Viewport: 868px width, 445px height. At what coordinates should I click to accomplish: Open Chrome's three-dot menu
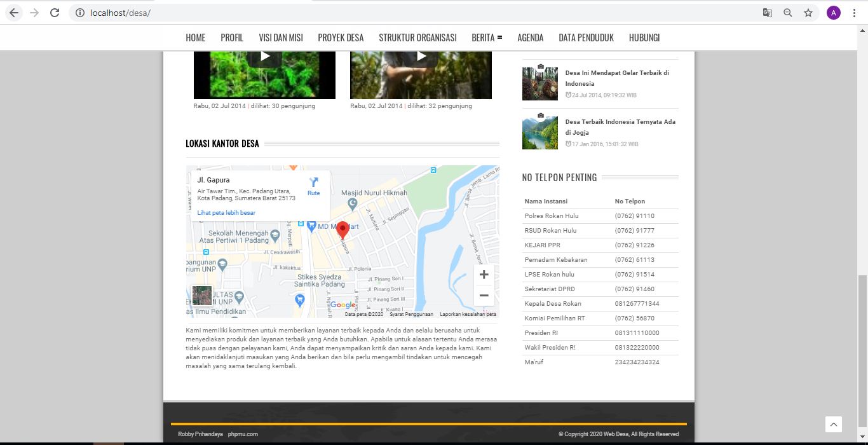coord(855,13)
